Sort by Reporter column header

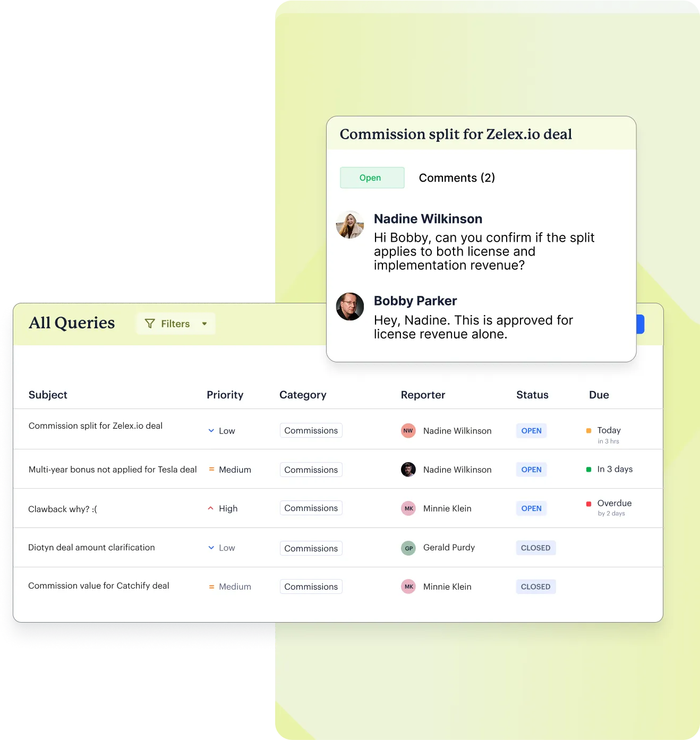423,395
